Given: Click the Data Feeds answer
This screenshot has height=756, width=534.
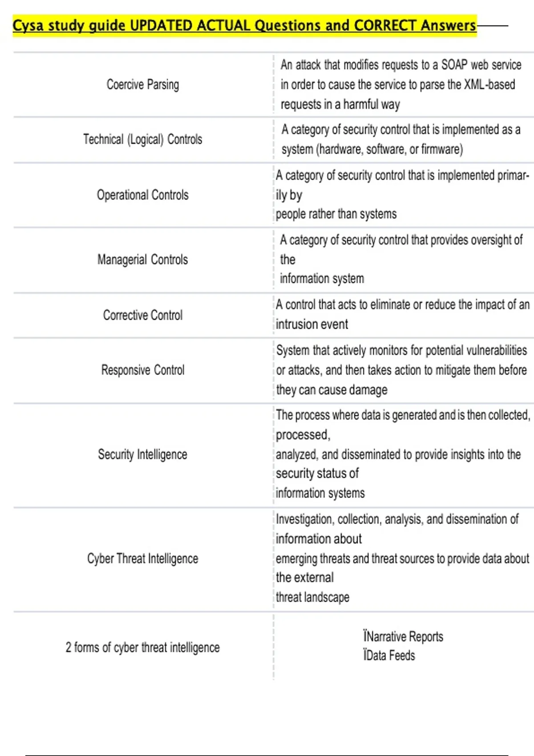Looking at the screenshot, I should pyautogui.click(x=389, y=655).
